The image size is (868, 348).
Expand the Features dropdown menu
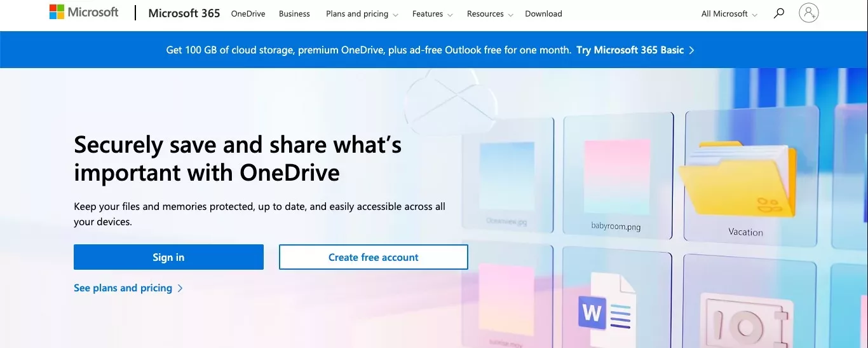pos(433,14)
